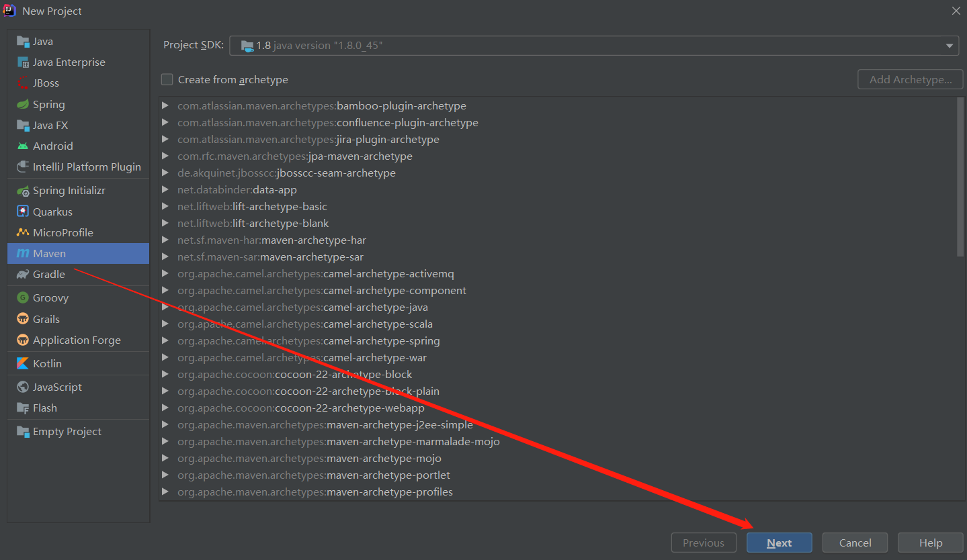
Task: Expand jpa-maven-archetype arrow
Action: tap(165, 156)
